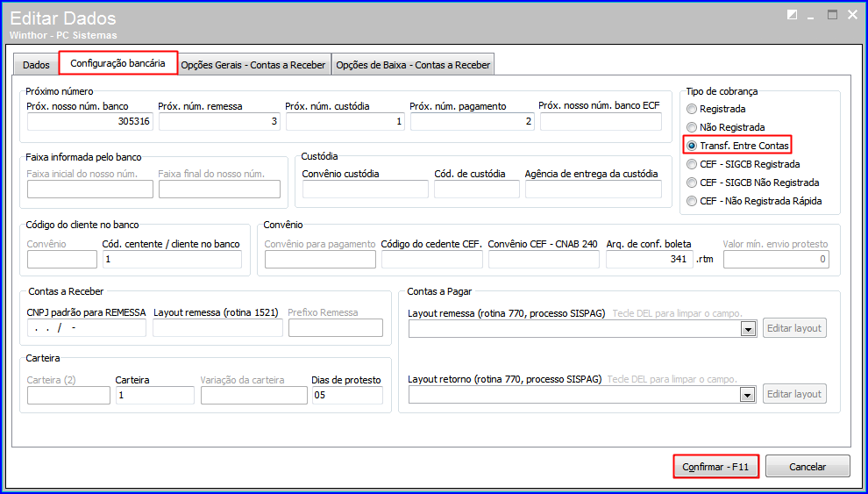The width and height of the screenshot is (868, 494).
Task: Click the Convênio para pagamento field
Action: (320, 259)
